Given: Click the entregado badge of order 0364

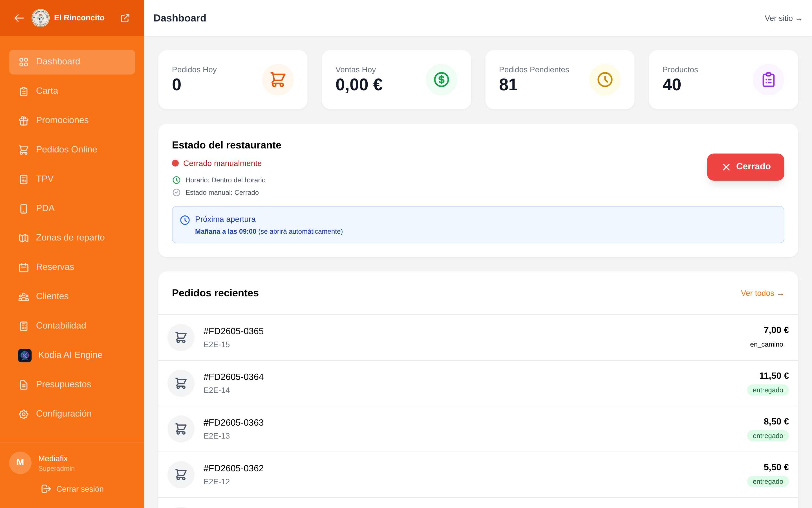Looking at the screenshot, I should point(768,390).
